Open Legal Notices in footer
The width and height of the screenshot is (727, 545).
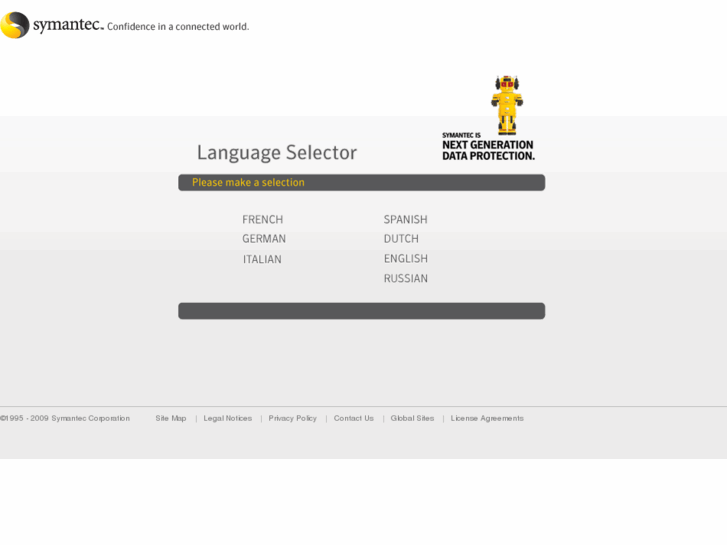228,418
